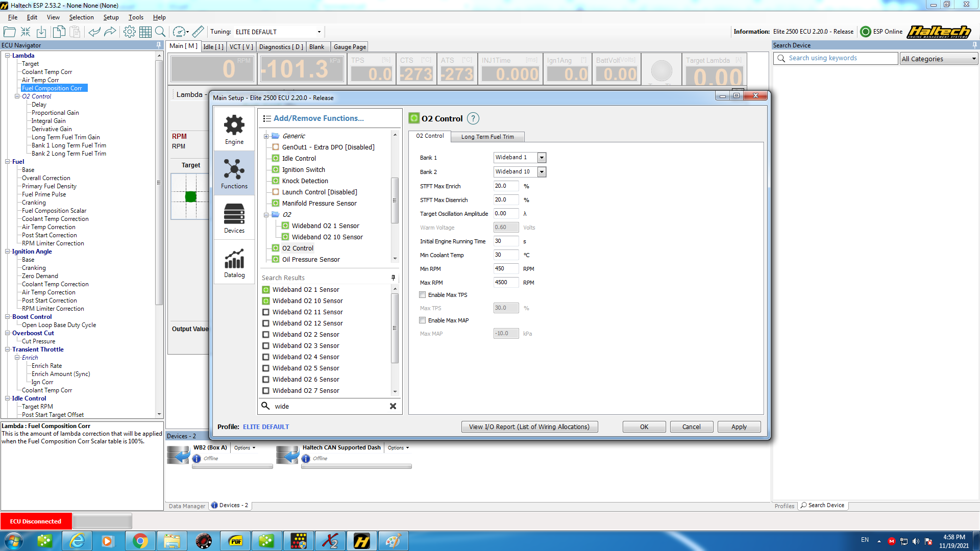980x551 pixels.
Task: Click the WB2 (Box A) info icon
Action: [x=197, y=459]
